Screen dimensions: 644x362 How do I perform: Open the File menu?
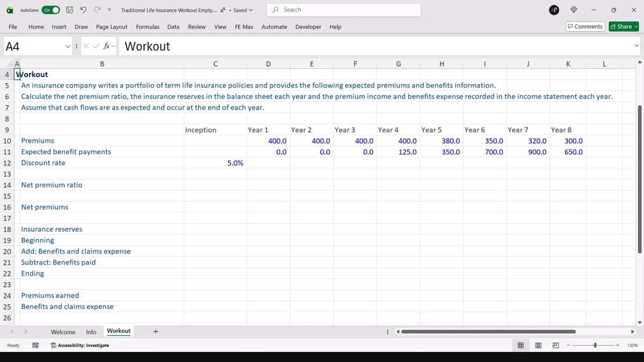tap(13, 27)
